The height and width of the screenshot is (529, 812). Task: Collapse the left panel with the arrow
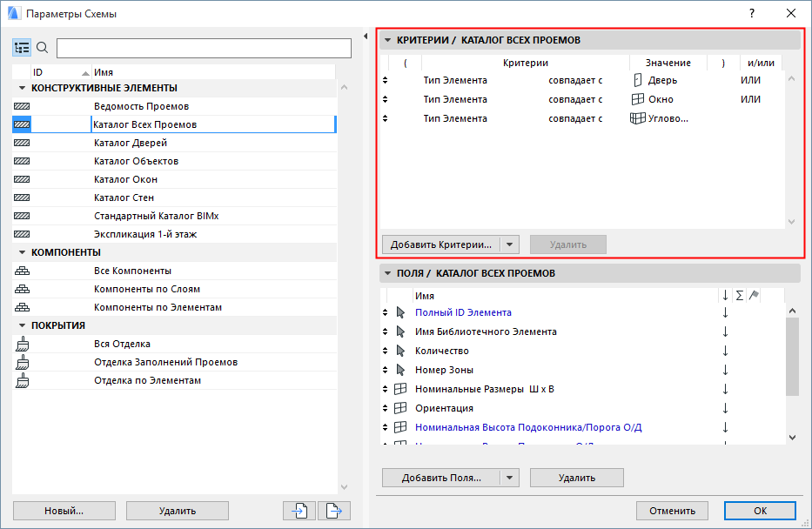[x=365, y=37]
